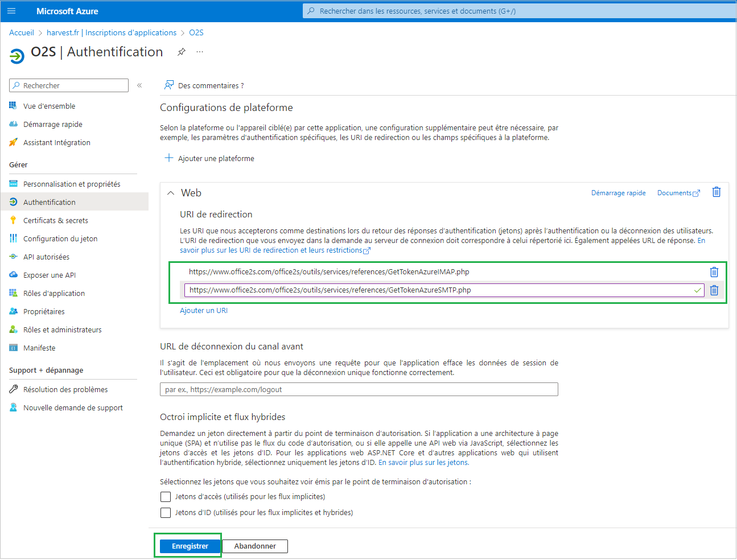Pin the O2S Authentification page

point(182,52)
